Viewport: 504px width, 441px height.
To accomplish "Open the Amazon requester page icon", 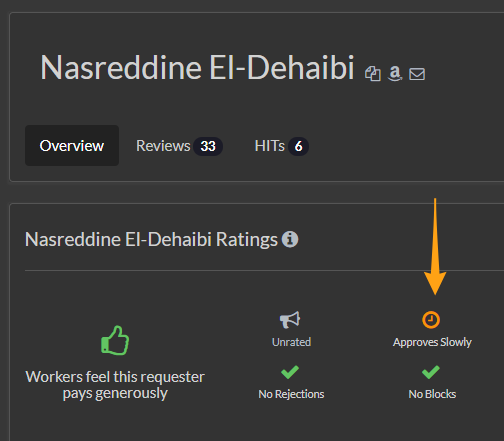I will 395,73.
